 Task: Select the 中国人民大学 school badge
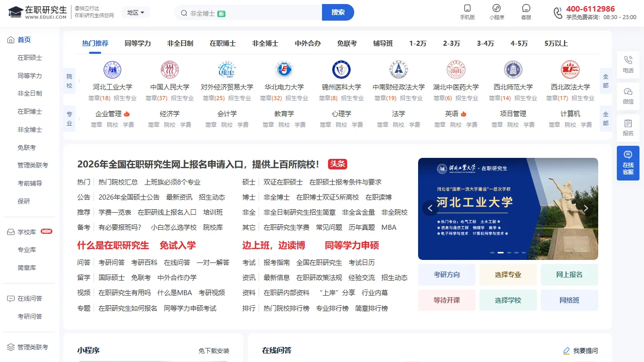pos(170,69)
